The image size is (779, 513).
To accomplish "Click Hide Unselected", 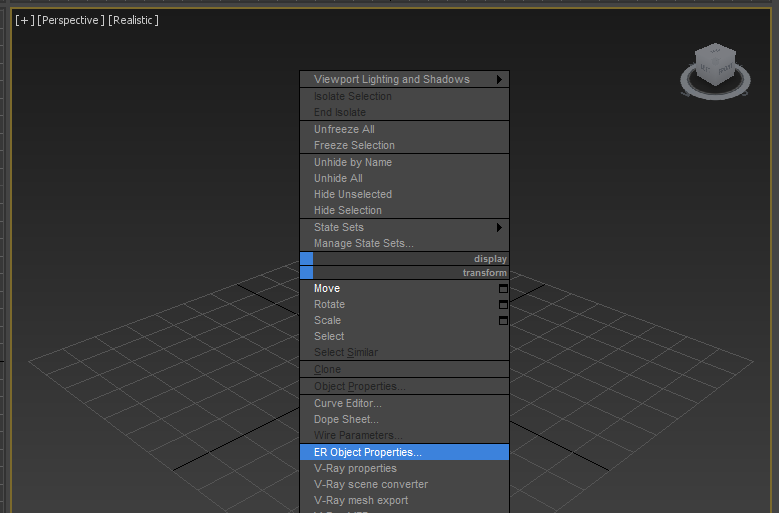I will point(404,194).
